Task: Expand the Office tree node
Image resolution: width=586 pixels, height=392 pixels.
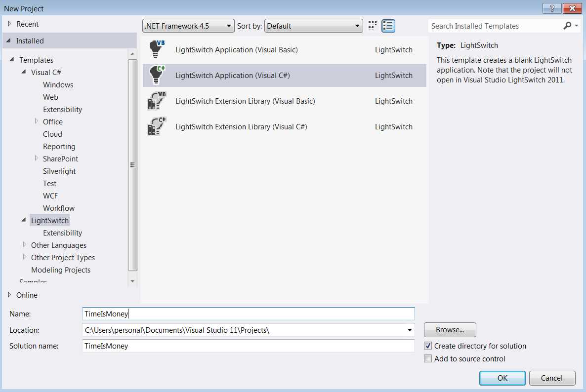Action: (36, 121)
